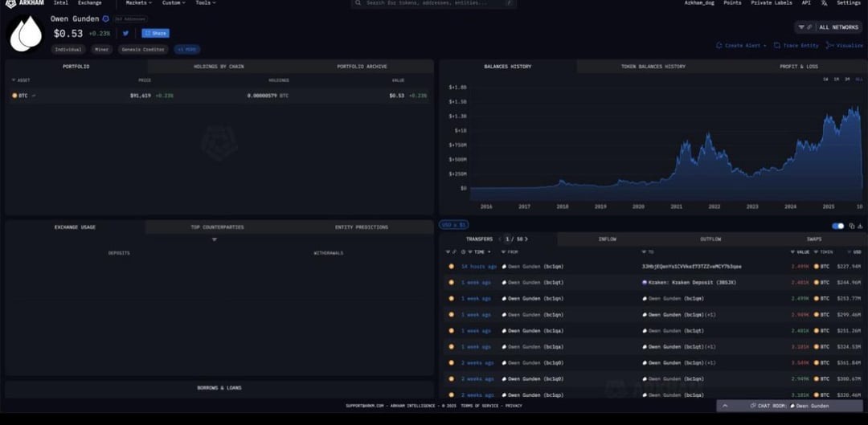Open Settings in the header

coord(849,2)
